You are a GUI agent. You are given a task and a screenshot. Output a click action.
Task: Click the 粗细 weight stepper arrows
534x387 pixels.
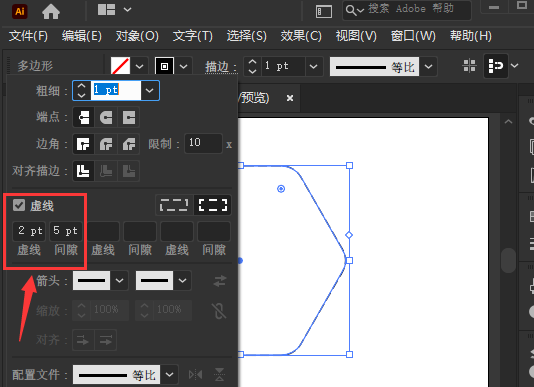pyautogui.click(x=82, y=90)
